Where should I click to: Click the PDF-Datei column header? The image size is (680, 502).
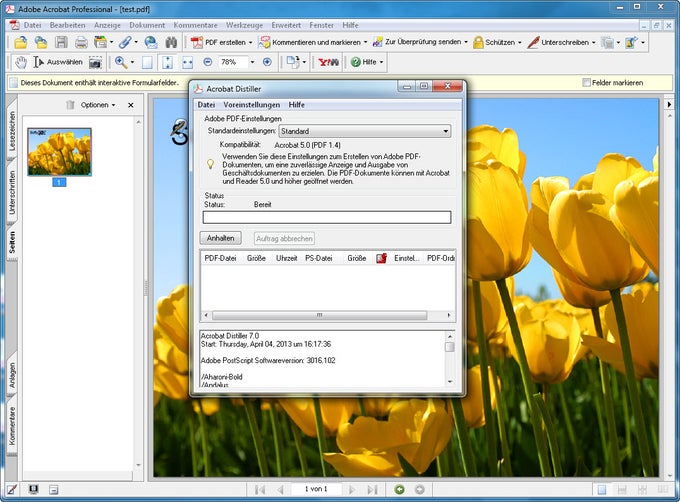click(x=220, y=258)
